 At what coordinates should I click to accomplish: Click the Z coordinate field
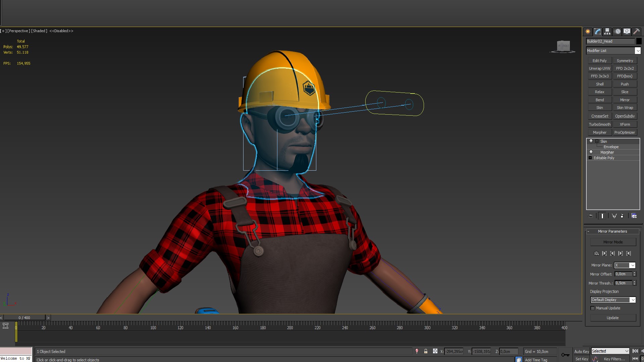(x=508, y=352)
